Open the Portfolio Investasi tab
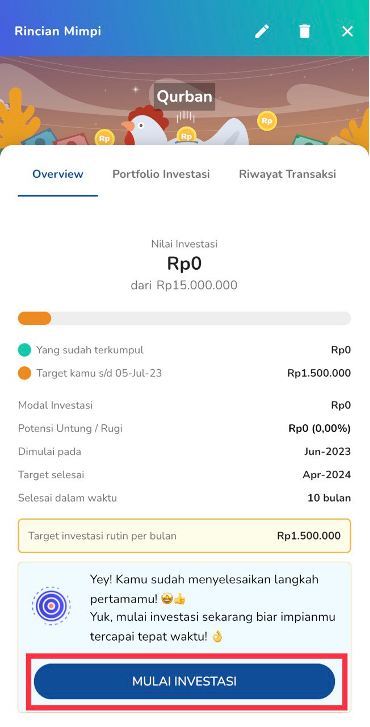The height and width of the screenshot is (727, 370). tap(161, 174)
